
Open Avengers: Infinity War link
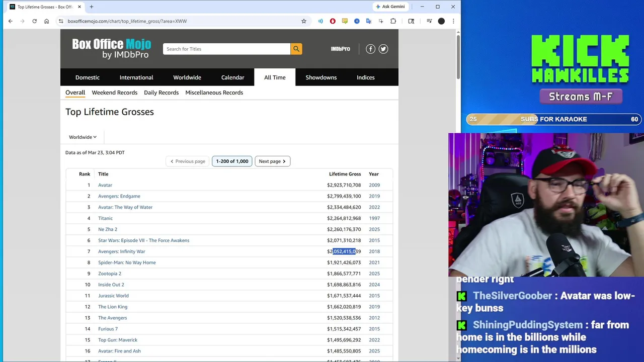(121, 251)
